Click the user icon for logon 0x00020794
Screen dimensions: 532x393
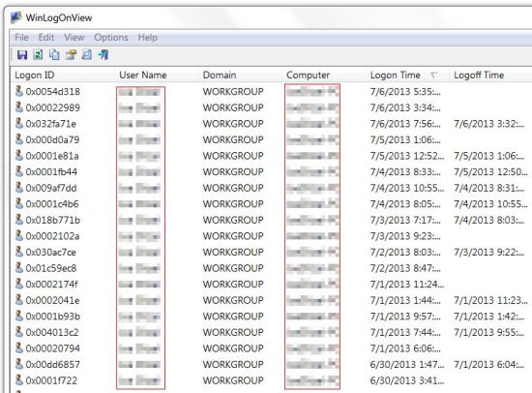19,348
